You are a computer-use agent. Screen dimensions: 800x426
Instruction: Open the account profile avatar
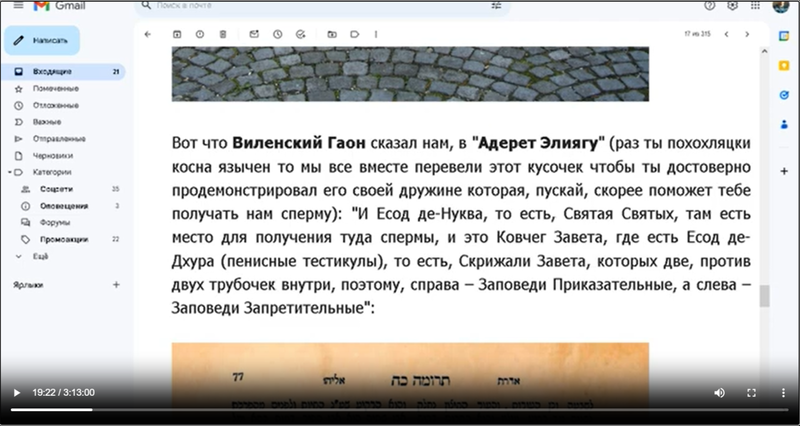tap(781, 6)
